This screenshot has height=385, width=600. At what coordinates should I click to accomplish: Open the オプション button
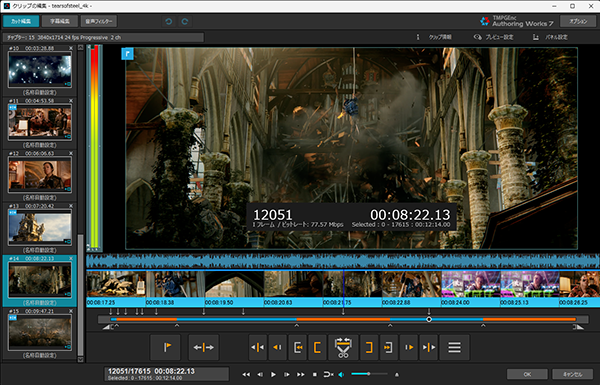point(578,21)
